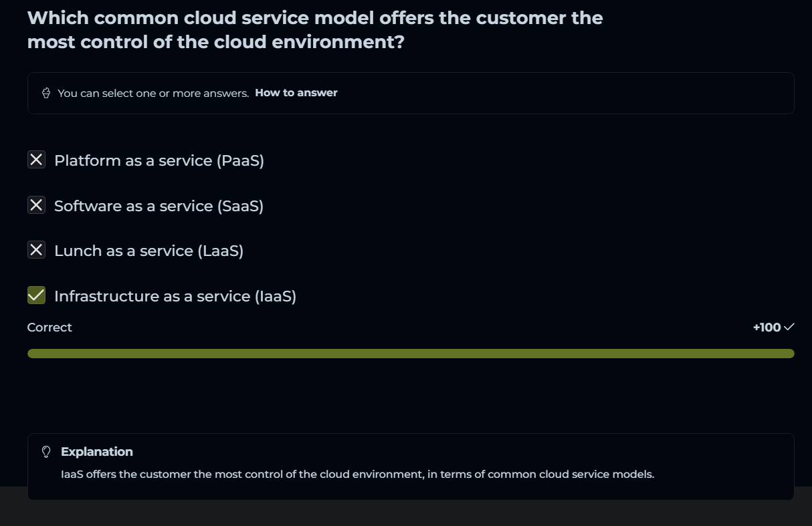The height and width of the screenshot is (526, 812).
Task: Click the Explanation heading
Action: tap(97, 452)
